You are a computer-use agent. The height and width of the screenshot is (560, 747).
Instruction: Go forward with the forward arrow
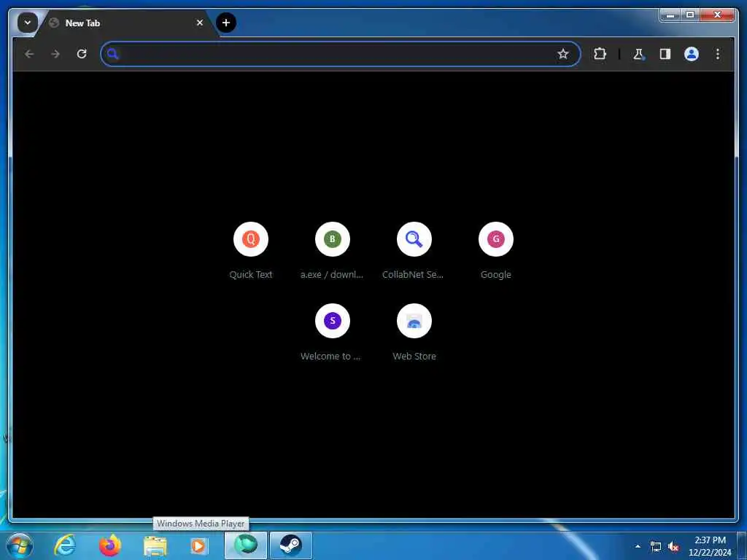(x=55, y=54)
